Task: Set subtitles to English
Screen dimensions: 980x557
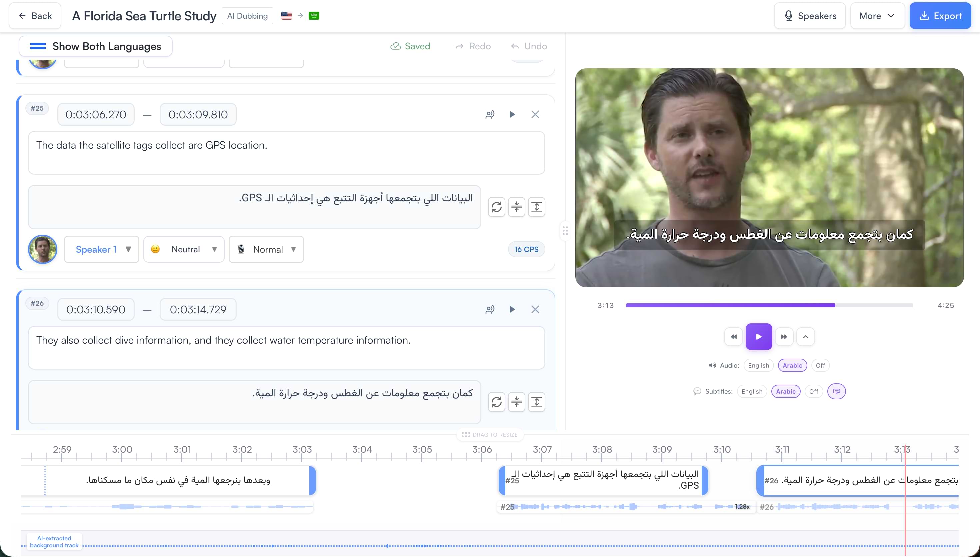Action: pos(751,391)
